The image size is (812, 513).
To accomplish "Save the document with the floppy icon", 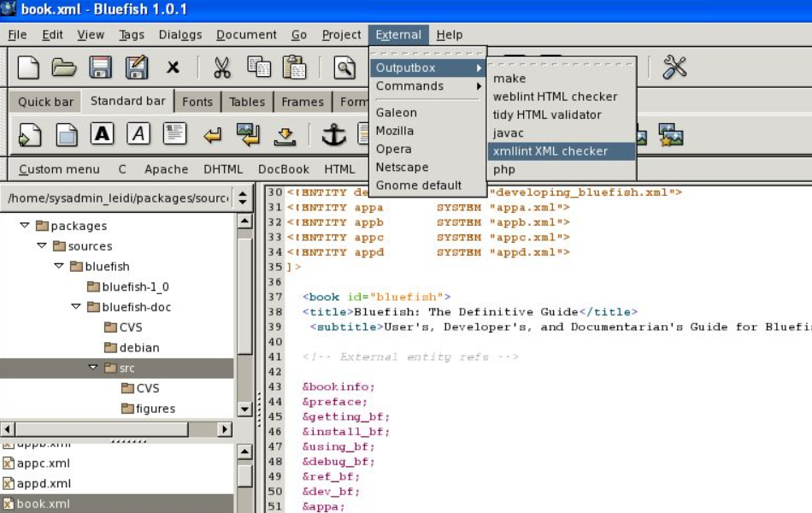I will (x=101, y=68).
